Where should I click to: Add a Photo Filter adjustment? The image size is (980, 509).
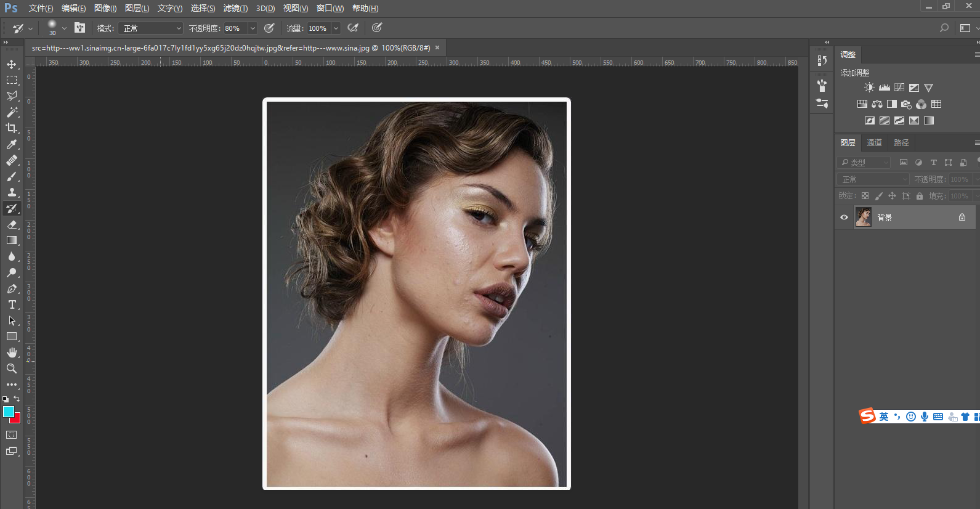pos(906,104)
